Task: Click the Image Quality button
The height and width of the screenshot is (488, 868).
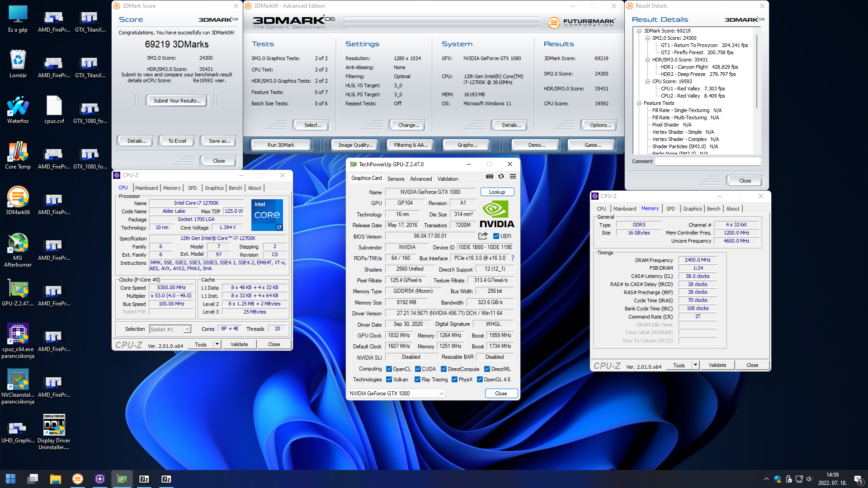Action: 356,145
